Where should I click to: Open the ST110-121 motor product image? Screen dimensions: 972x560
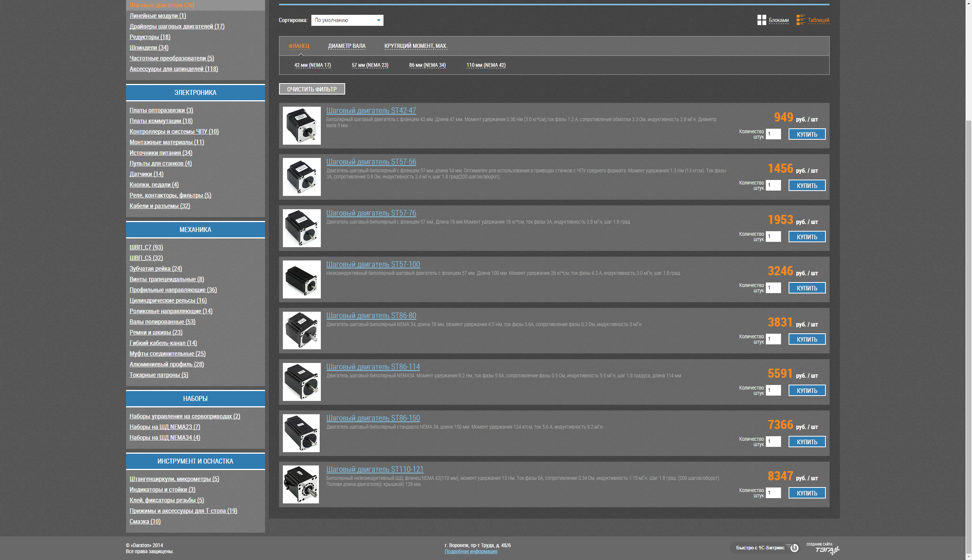pyautogui.click(x=301, y=484)
